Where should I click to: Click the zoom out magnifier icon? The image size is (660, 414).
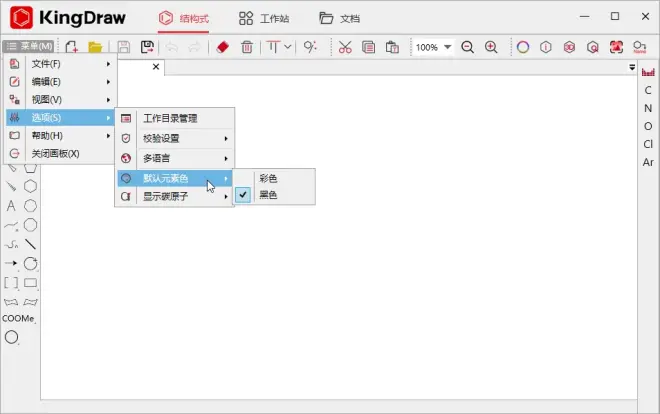tap(467, 47)
